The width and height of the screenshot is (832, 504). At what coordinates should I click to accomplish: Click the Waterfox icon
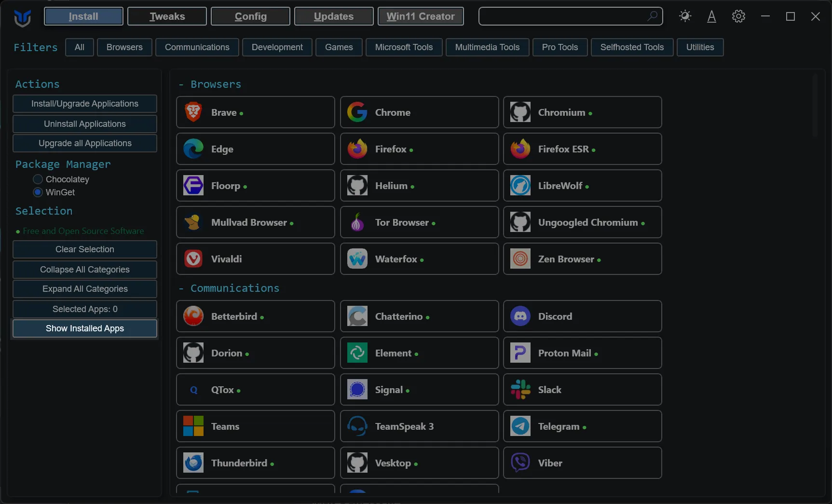click(x=357, y=259)
